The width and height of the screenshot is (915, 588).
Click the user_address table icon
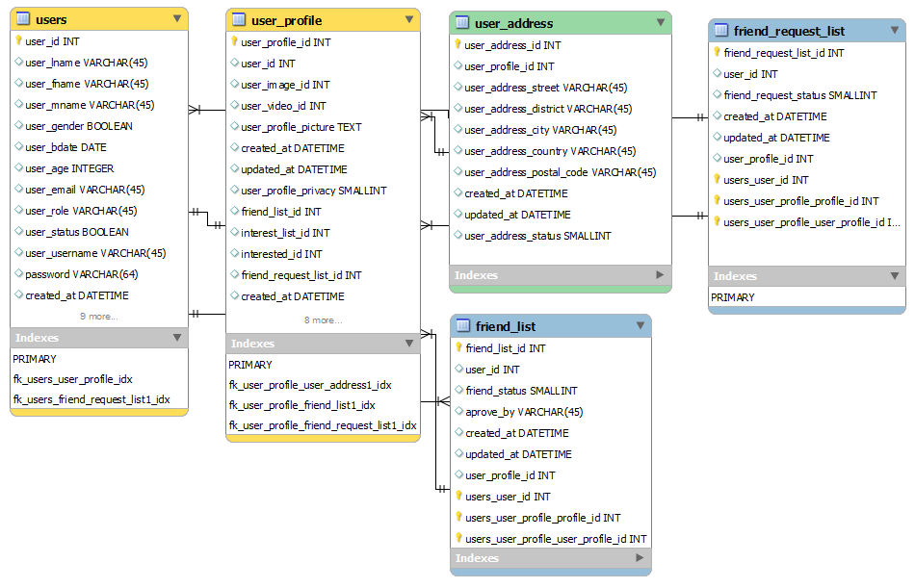coord(461,23)
